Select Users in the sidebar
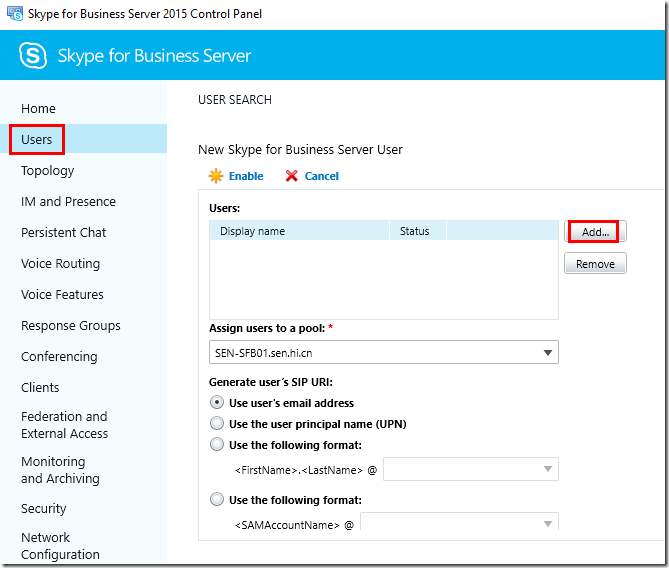This screenshot has width=669, height=568. pos(37,140)
